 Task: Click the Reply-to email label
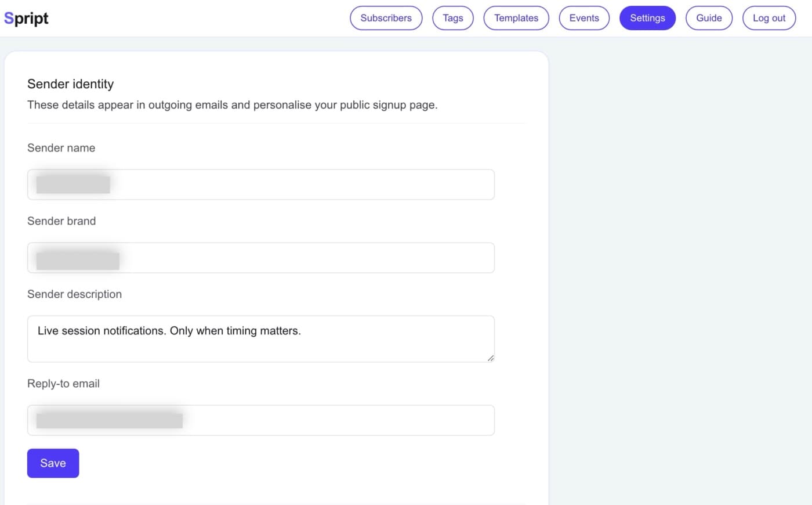[x=63, y=384]
